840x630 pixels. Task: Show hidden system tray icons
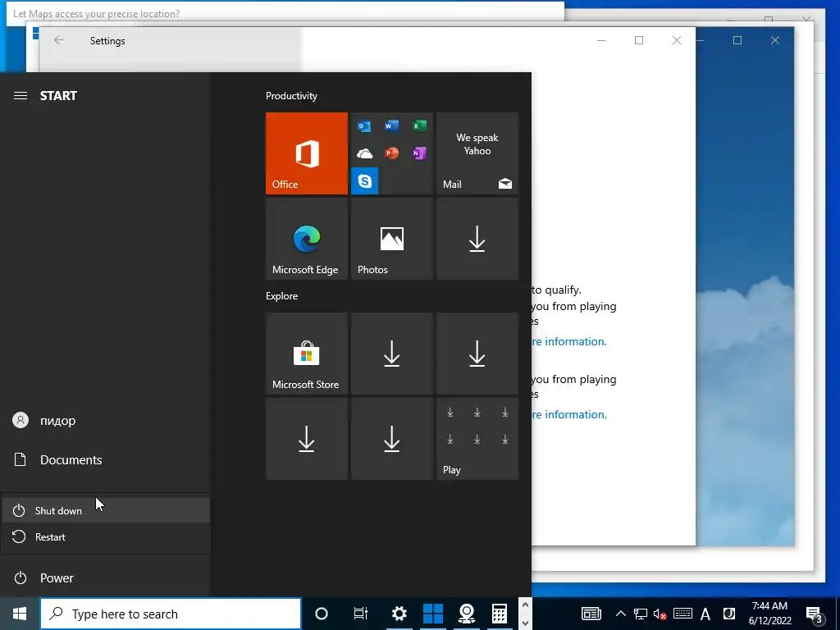point(620,614)
